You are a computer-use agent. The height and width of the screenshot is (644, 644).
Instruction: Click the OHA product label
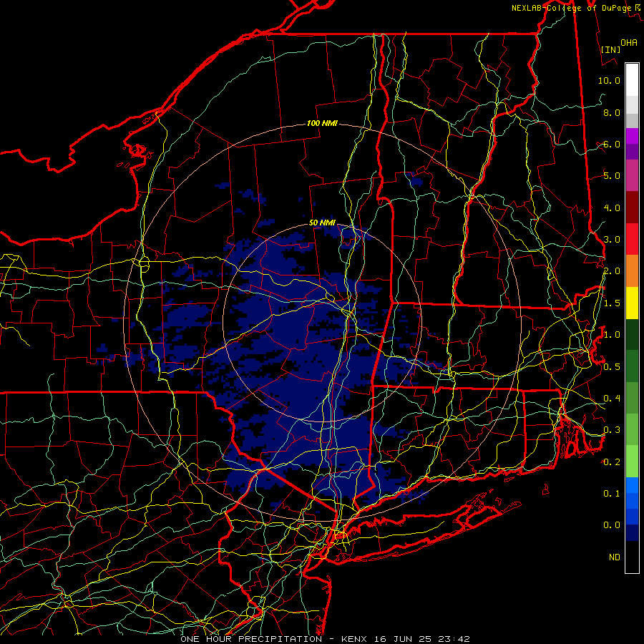pyautogui.click(x=629, y=42)
